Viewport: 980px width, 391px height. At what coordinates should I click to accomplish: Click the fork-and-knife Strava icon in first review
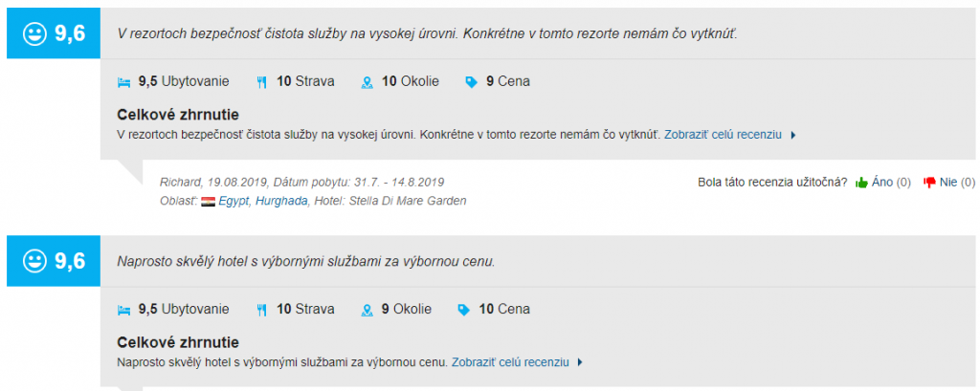[261, 82]
